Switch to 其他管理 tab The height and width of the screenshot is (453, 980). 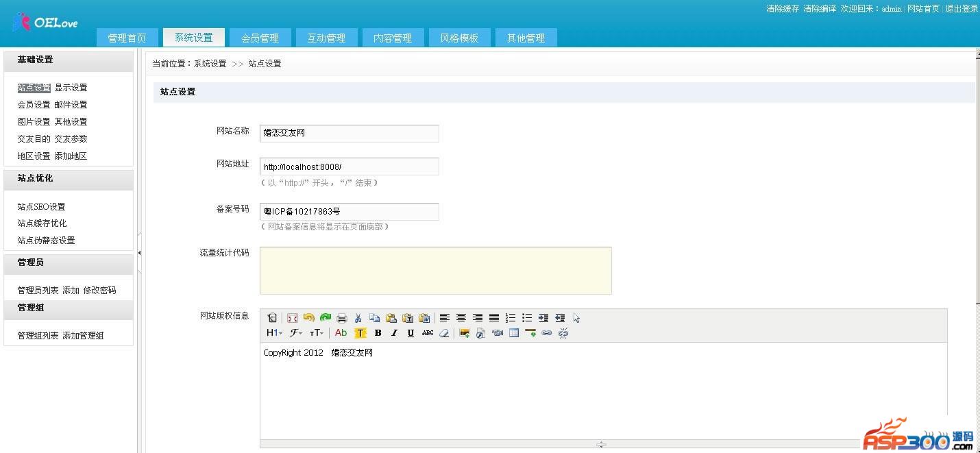(x=526, y=38)
